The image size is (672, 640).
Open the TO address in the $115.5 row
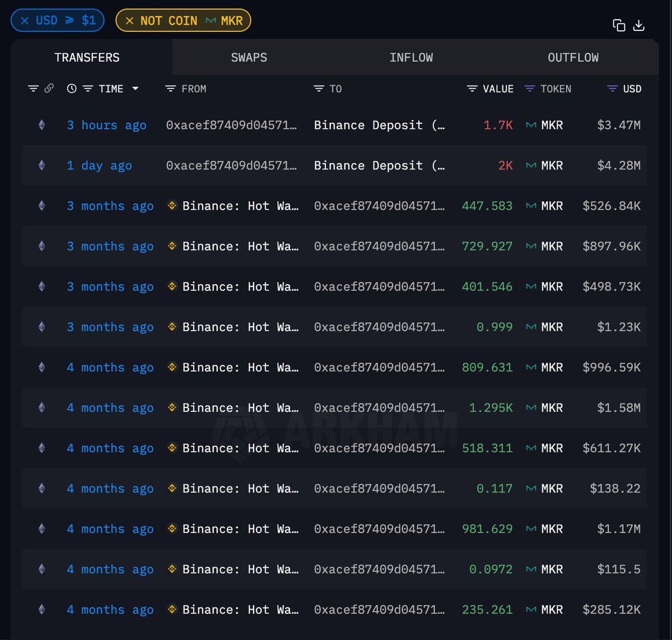click(380, 569)
